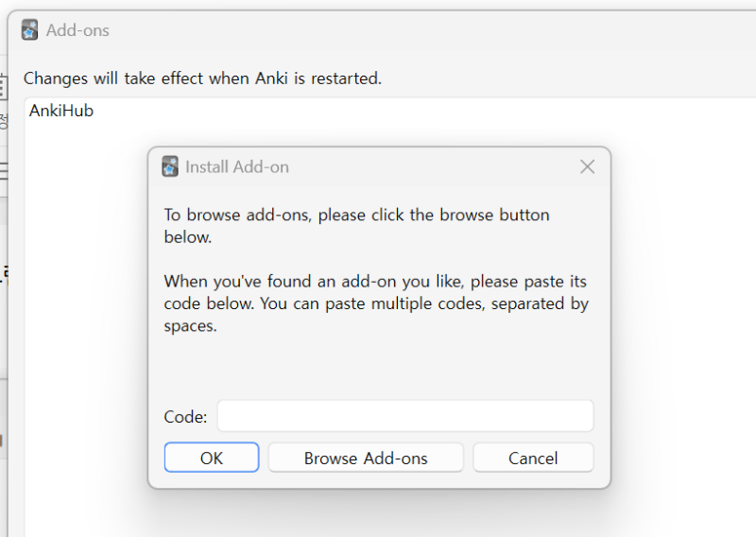756x537 pixels.
Task: Click the "Add-ons" window title text
Action: coord(77,30)
